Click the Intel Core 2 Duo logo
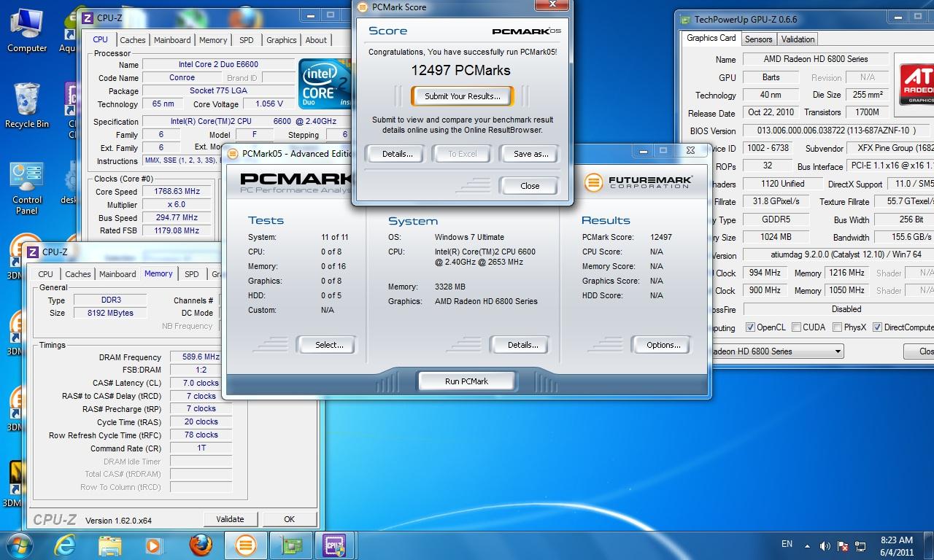The image size is (934, 560). (x=323, y=83)
